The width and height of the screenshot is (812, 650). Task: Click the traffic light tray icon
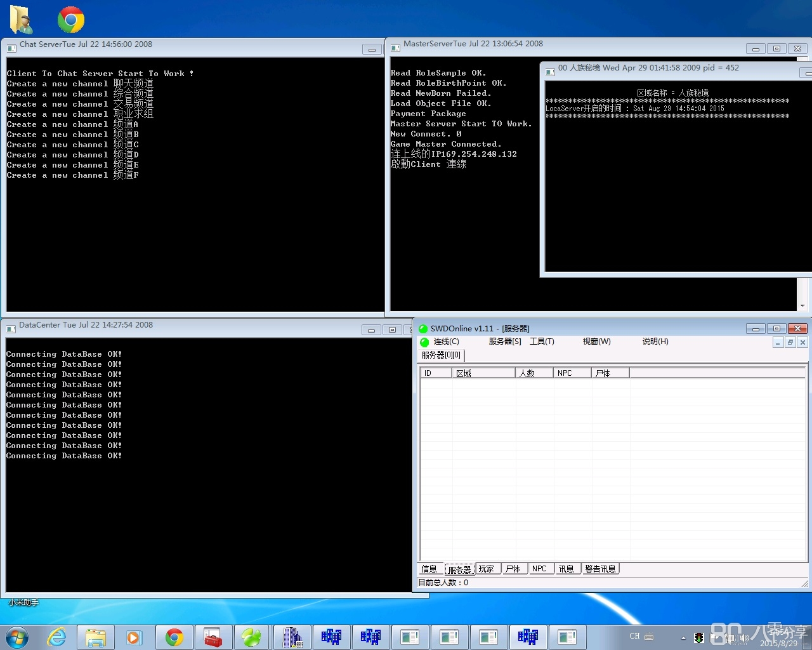(698, 637)
